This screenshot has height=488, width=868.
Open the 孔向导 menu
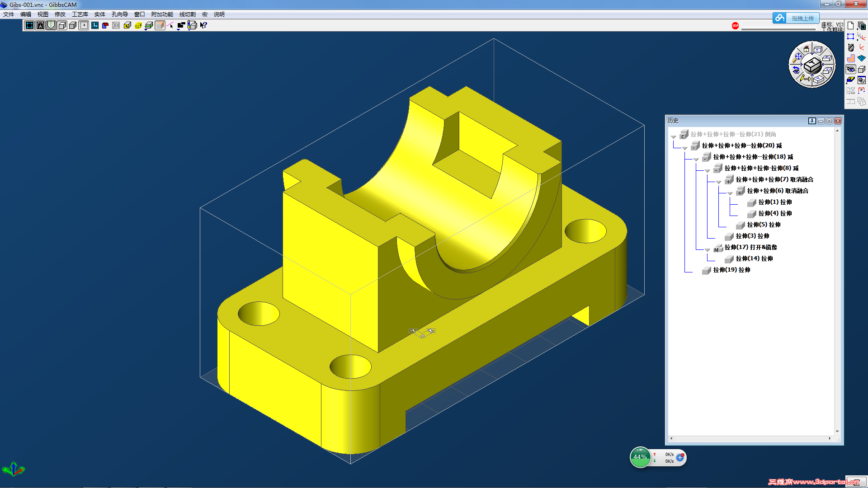click(120, 14)
